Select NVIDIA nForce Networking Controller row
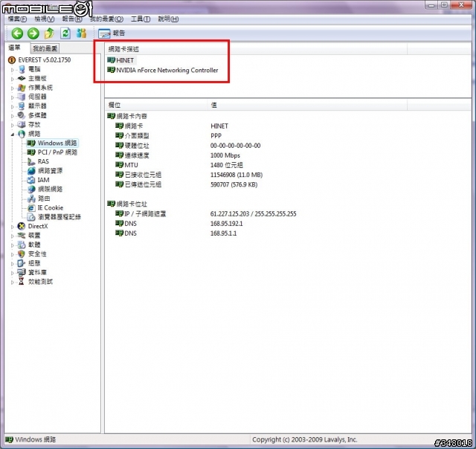The width and height of the screenshot is (476, 449). click(x=167, y=70)
